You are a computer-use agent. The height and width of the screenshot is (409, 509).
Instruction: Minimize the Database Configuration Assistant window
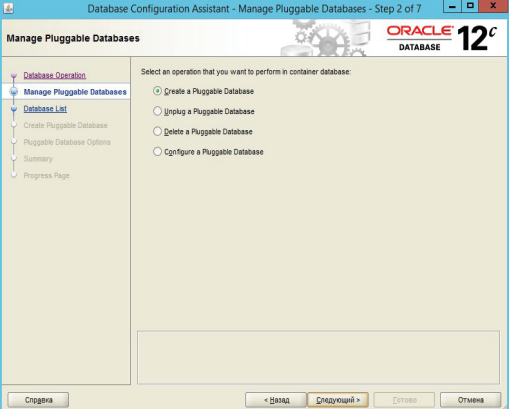pos(452,6)
